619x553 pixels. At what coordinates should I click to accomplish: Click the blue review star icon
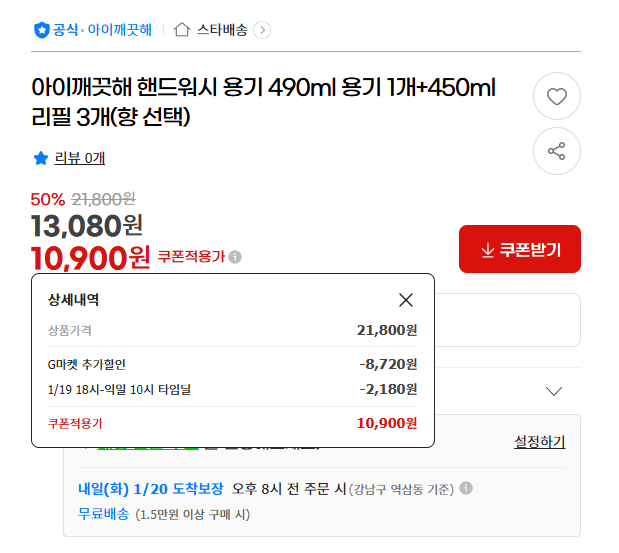41,158
